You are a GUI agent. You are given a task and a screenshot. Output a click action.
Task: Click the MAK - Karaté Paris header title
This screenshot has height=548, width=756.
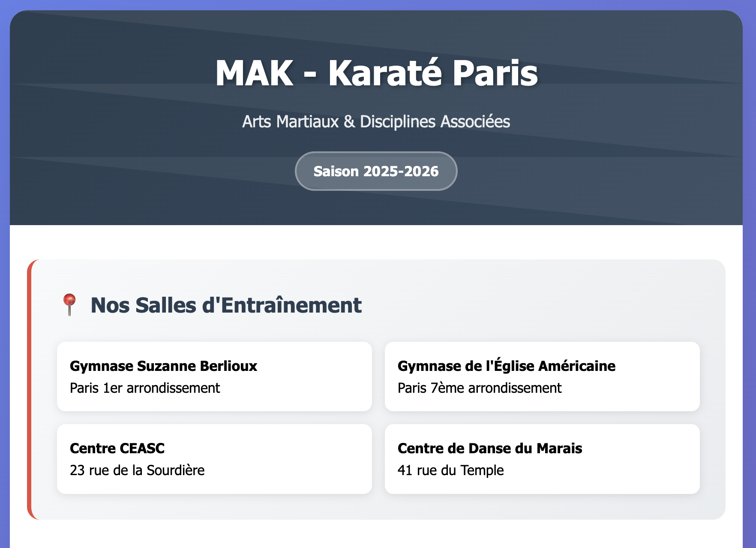377,73
